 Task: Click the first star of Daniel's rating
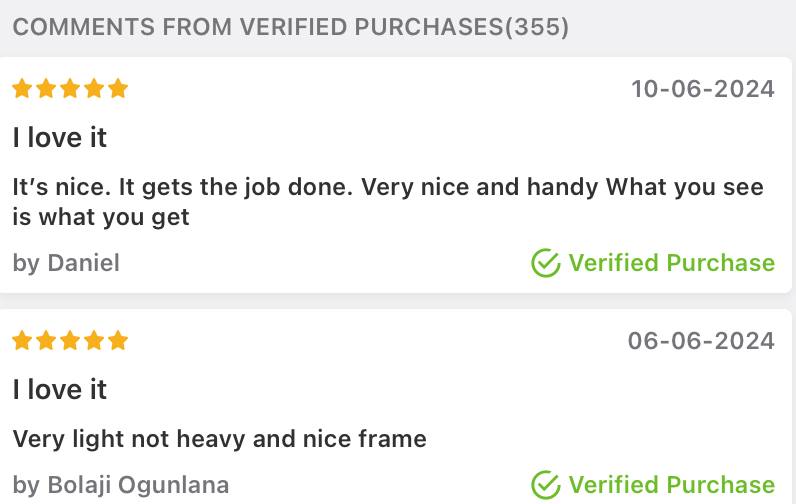[x=22, y=89]
